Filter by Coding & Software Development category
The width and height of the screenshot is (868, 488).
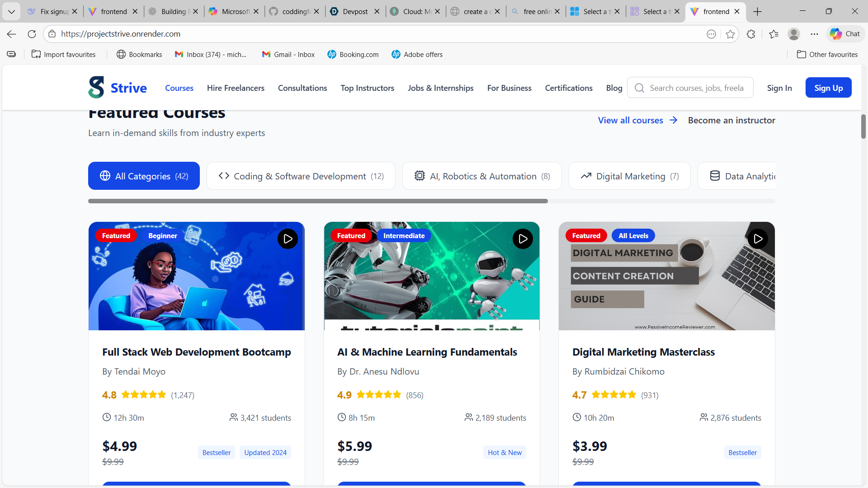click(301, 176)
